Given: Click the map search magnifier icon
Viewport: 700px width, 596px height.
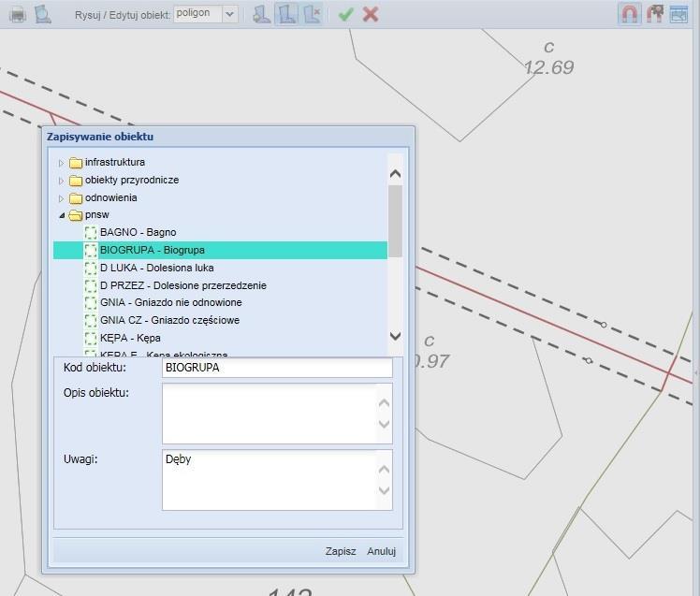Looking at the screenshot, I should pyautogui.click(x=43, y=14).
